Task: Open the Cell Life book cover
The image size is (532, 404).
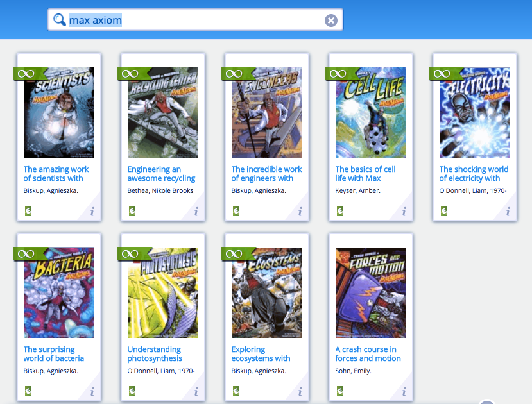Action: (x=371, y=112)
